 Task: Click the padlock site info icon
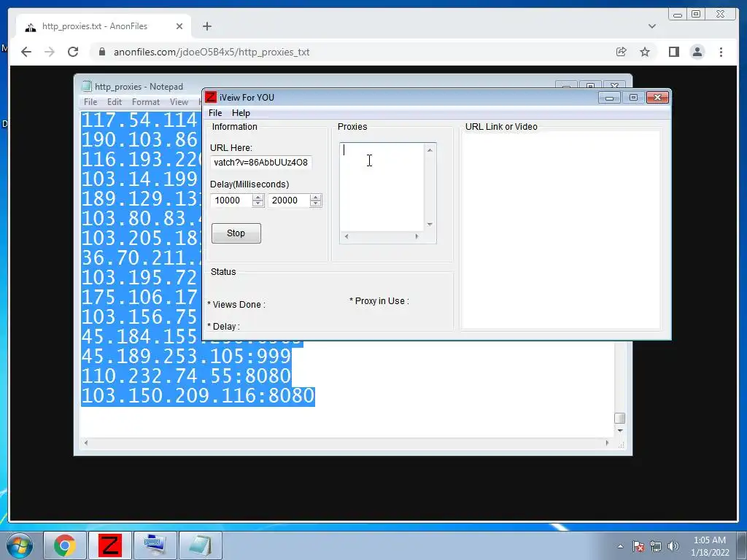click(102, 52)
